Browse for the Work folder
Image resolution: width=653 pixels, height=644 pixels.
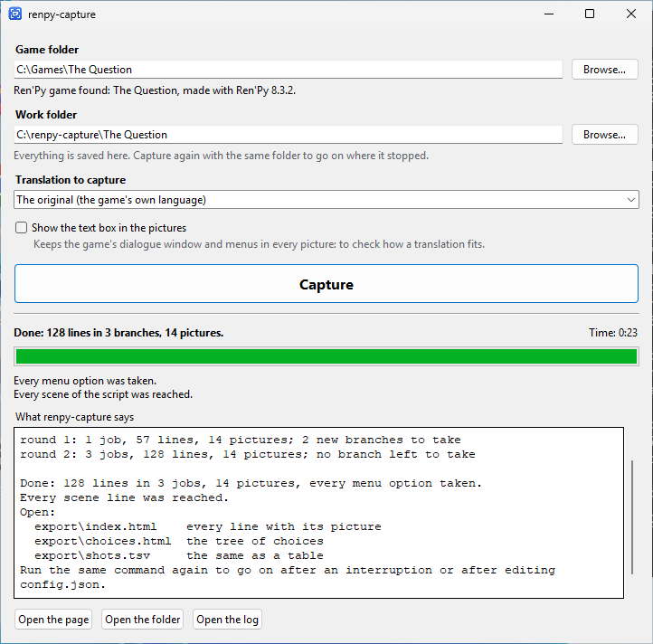click(x=604, y=135)
